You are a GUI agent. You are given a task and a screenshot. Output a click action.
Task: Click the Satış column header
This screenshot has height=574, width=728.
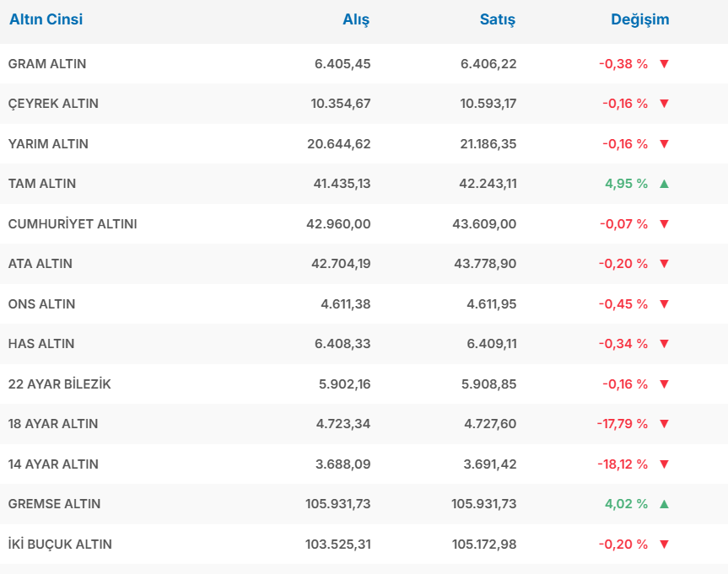pos(498,19)
